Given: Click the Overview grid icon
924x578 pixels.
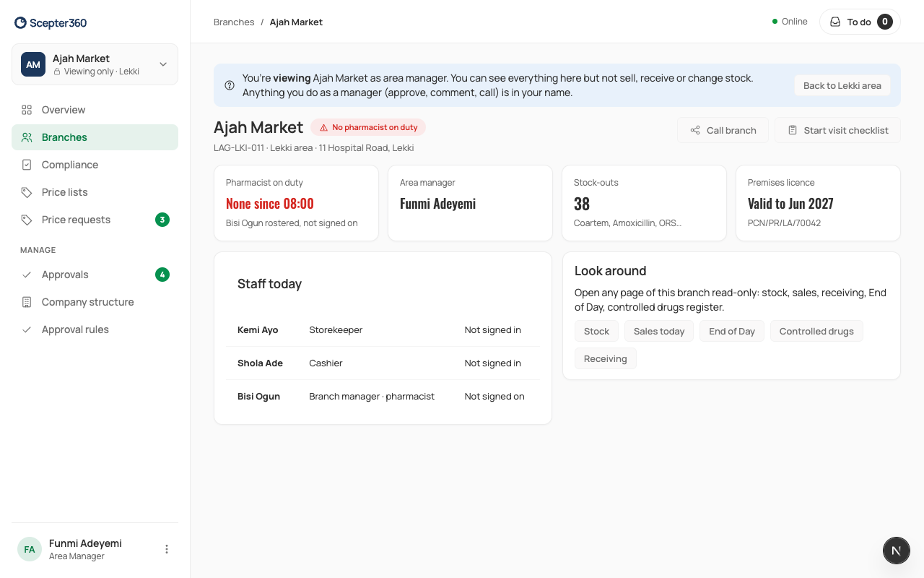Looking at the screenshot, I should (x=27, y=110).
